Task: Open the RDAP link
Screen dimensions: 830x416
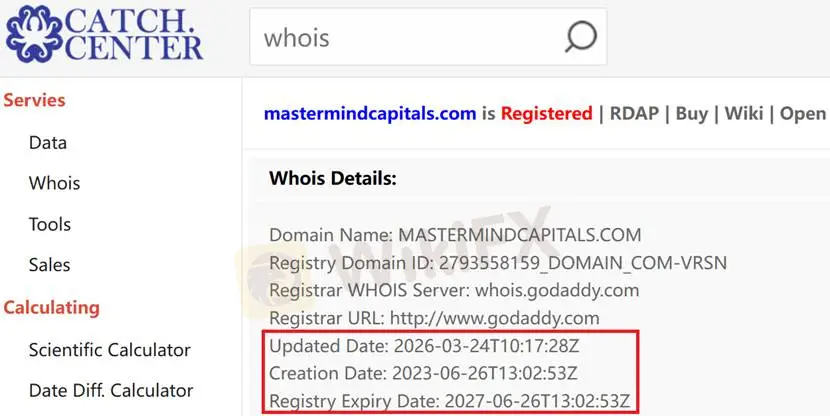Action: pos(634,113)
